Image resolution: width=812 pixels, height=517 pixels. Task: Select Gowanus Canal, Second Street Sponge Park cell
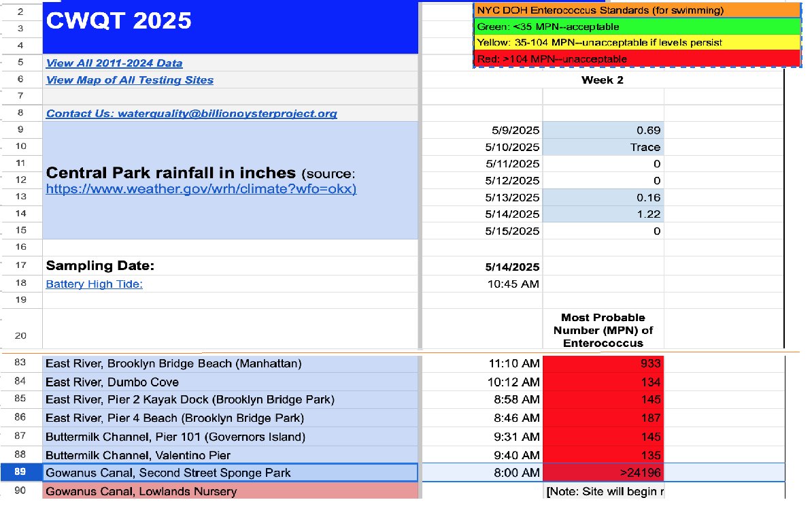(x=230, y=473)
